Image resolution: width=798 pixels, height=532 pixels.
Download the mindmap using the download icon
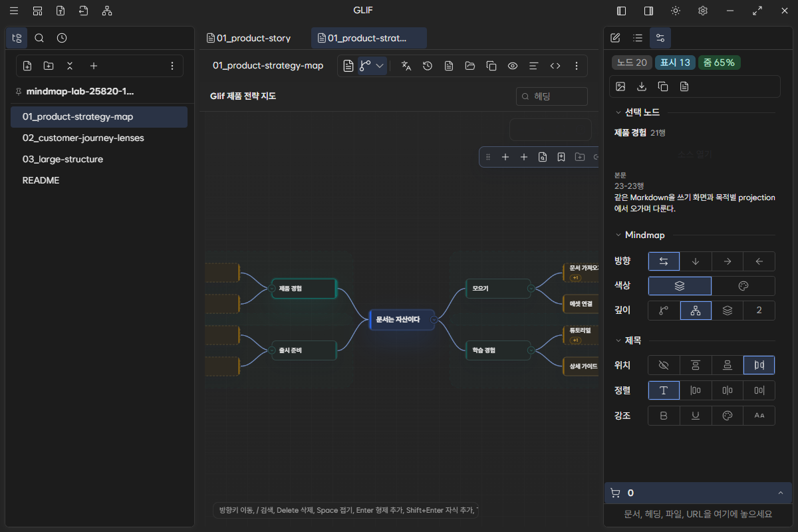click(x=642, y=86)
